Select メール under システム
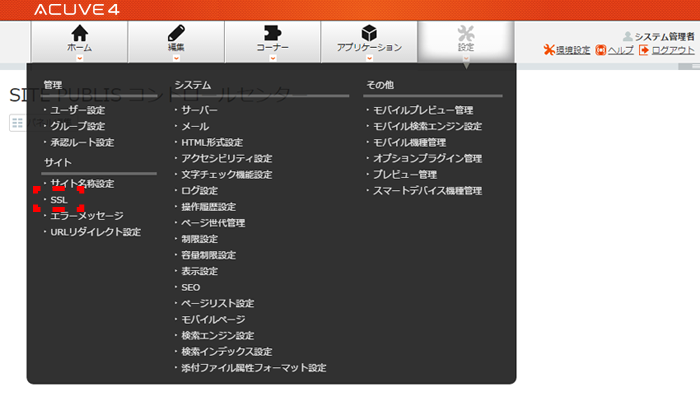Screen dimensions: 700x420 pos(195,126)
